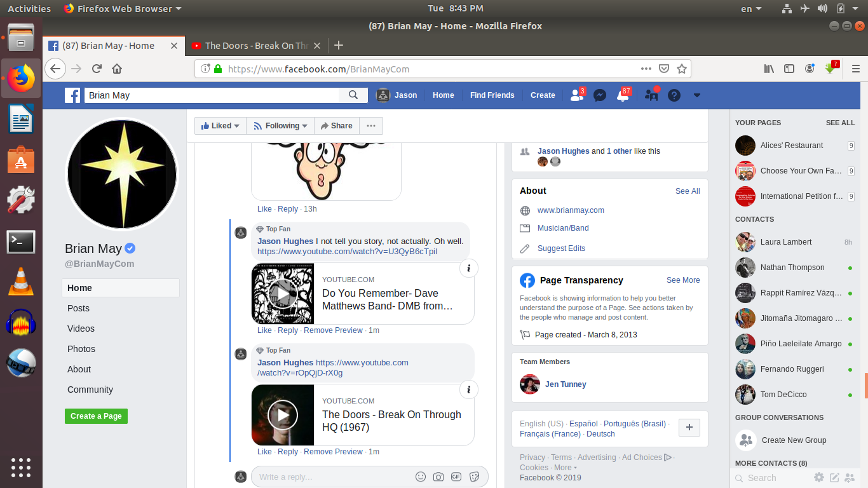Click the Share button
Screen dimensions: 868x488
click(x=337, y=126)
